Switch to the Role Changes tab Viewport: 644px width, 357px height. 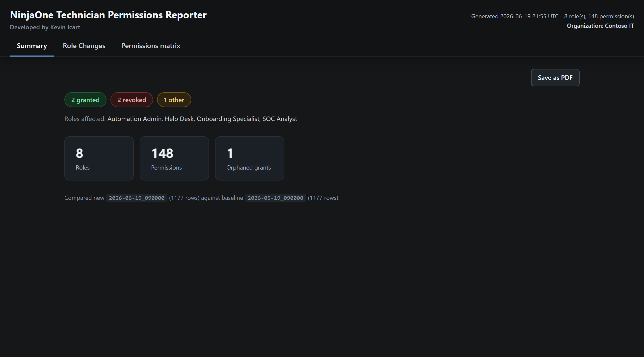coord(84,46)
